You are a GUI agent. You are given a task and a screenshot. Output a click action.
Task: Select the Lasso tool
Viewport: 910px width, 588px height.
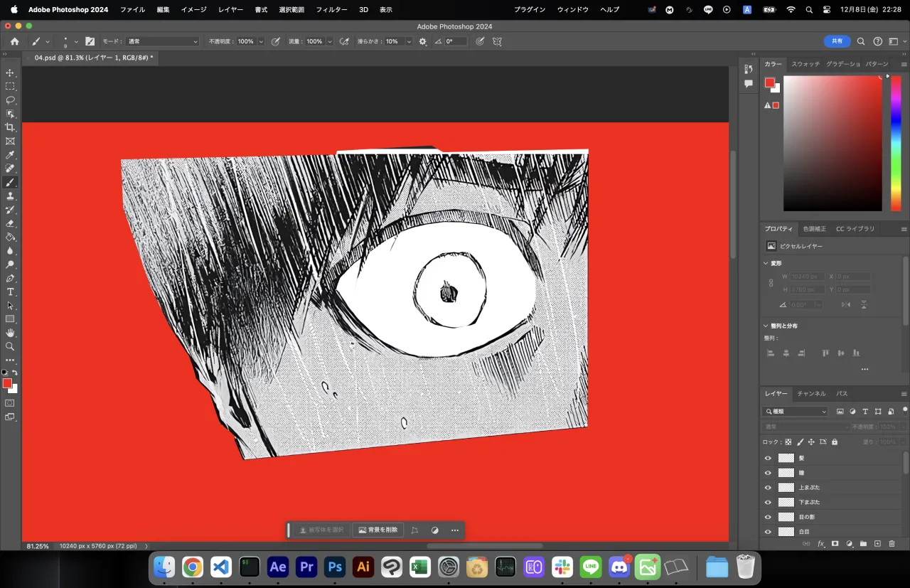click(10, 100)
